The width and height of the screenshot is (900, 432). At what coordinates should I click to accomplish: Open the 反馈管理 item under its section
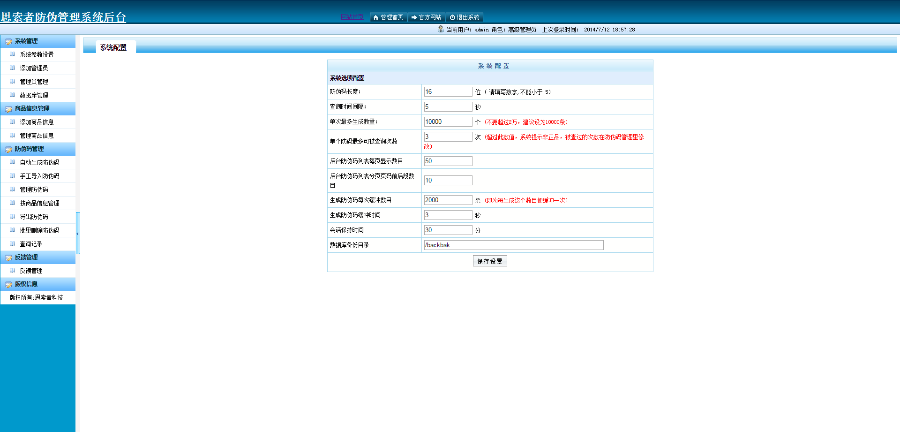coord(31,270)
